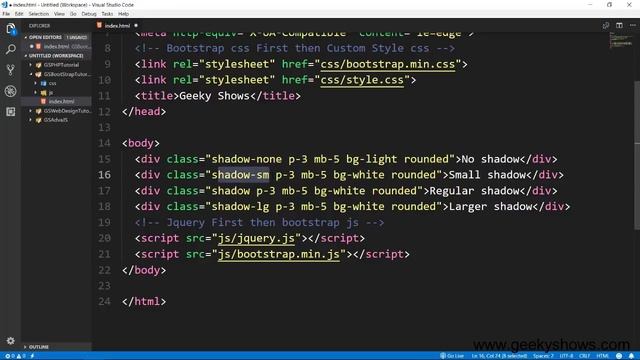The height and width of the screenshot is (360, 640).
Task: Change language mode via HTML status item
Action: click(x=603, y=356)
